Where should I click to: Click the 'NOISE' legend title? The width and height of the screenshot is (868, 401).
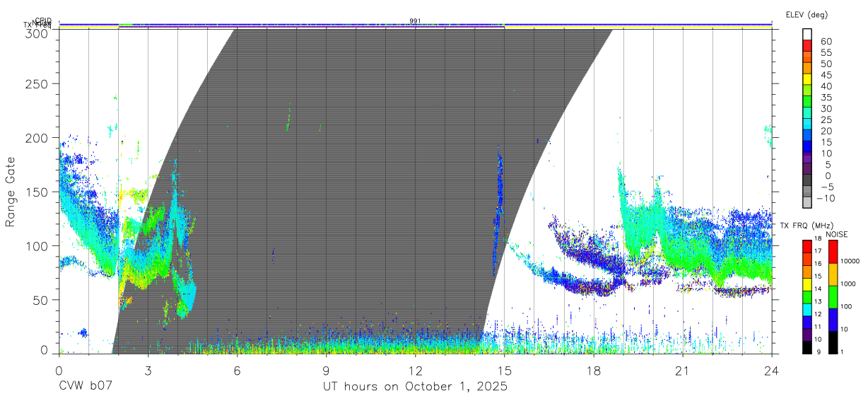pyautogui.click(x=837, y=234)
